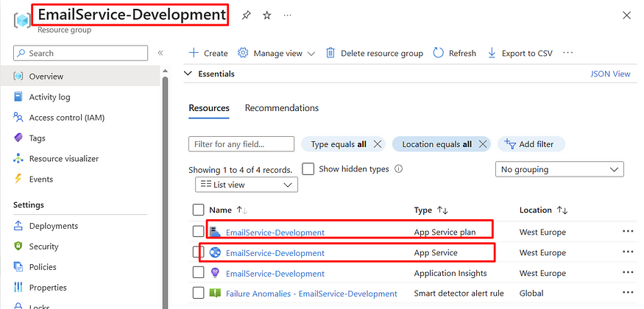This screenshot has width=644, height=309.
Task: Refresh the resource list
Action: (455, 53)
